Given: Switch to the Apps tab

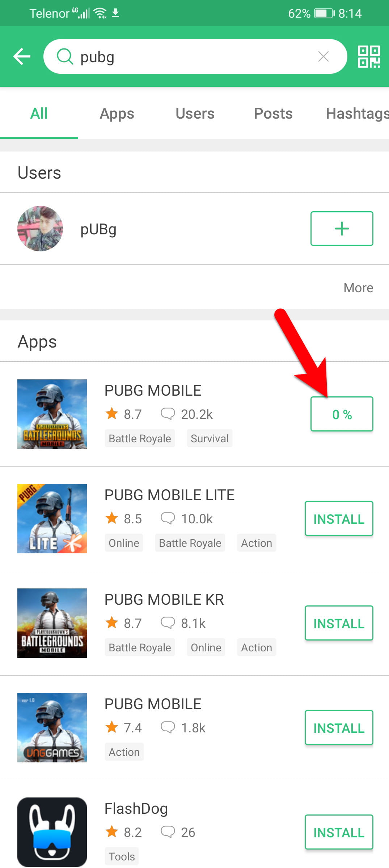Looking at the screenshot, I should tap(117, 114).
